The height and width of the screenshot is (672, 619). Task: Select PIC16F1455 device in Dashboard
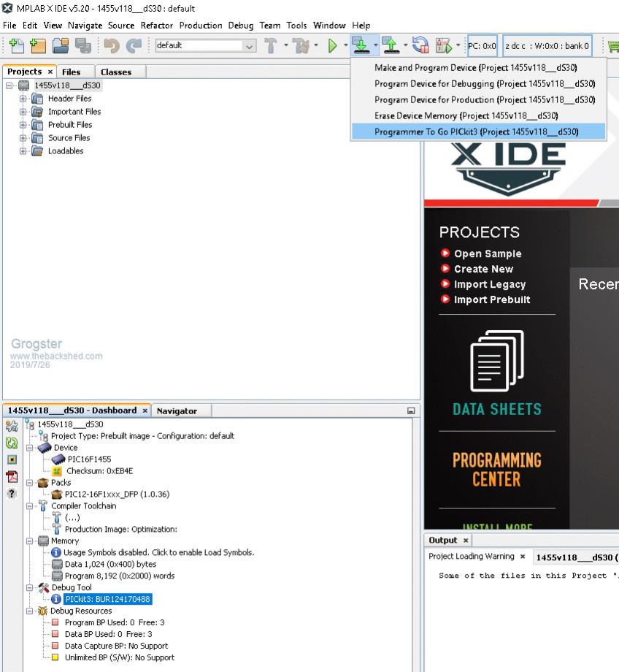89,459
